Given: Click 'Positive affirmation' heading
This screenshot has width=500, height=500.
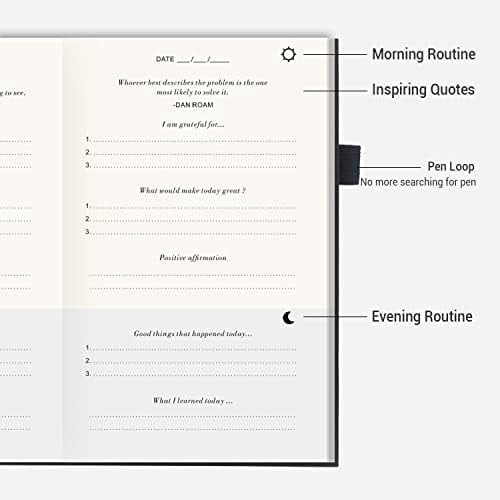Looking at the screenshot, I should point(193,258).
